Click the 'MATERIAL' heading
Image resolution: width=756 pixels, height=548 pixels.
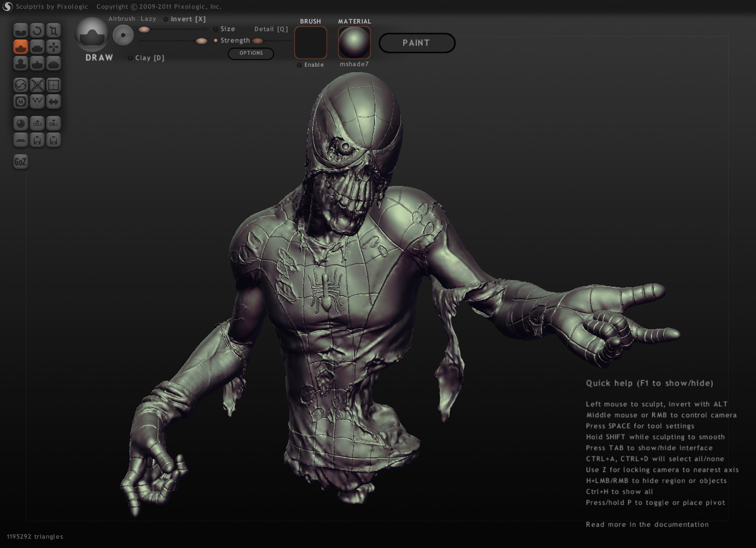click(x=354, y=21)
